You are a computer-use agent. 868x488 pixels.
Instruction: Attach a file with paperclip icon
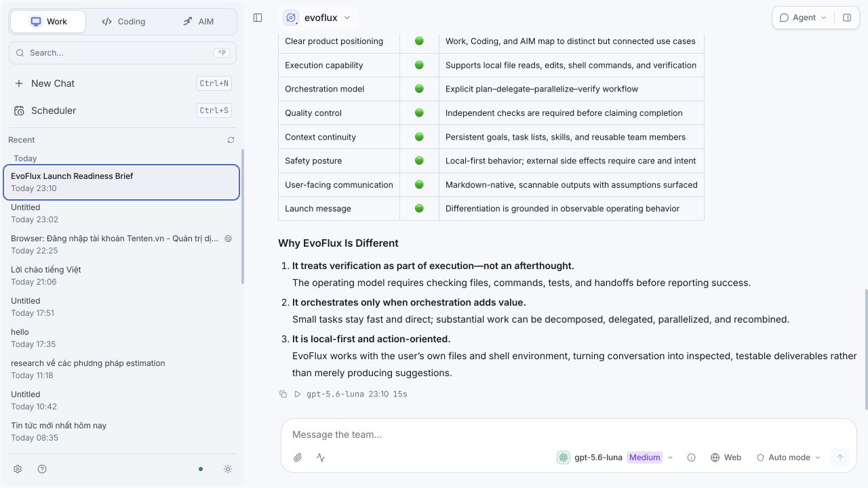[298, 457]
